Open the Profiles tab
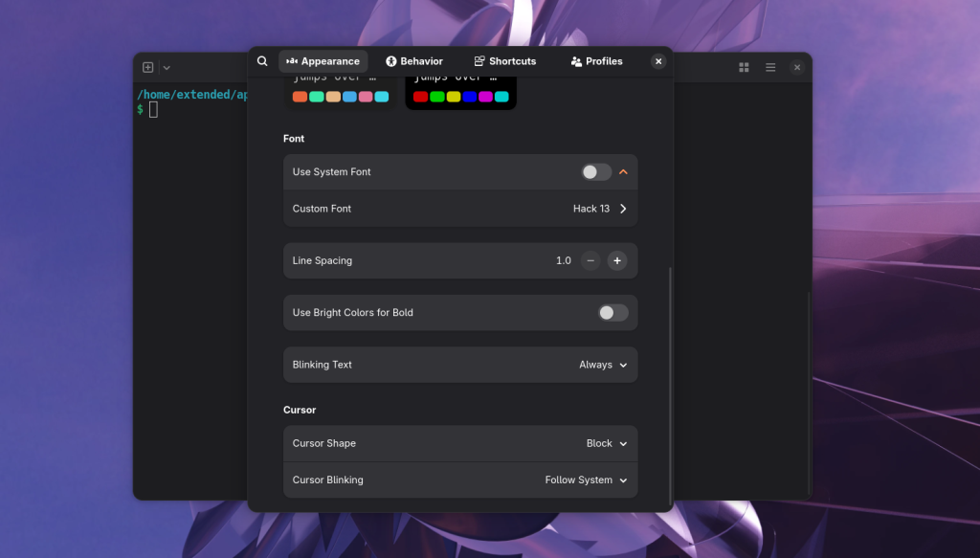This screenshot has height=558, width=980. (x=597, y=61)
